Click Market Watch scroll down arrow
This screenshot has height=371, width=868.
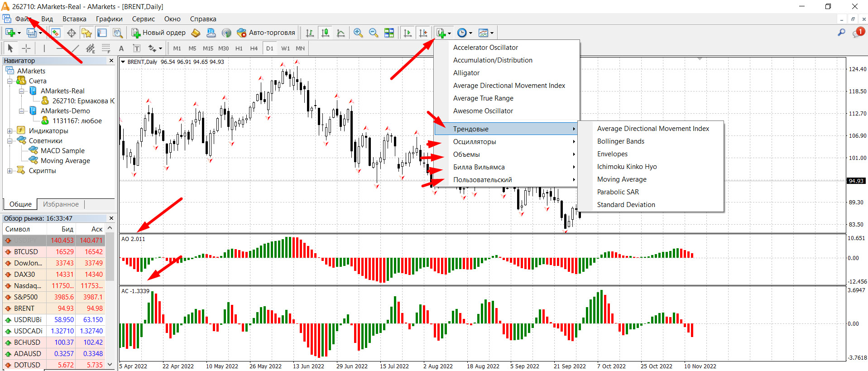[x=110, y=365]
